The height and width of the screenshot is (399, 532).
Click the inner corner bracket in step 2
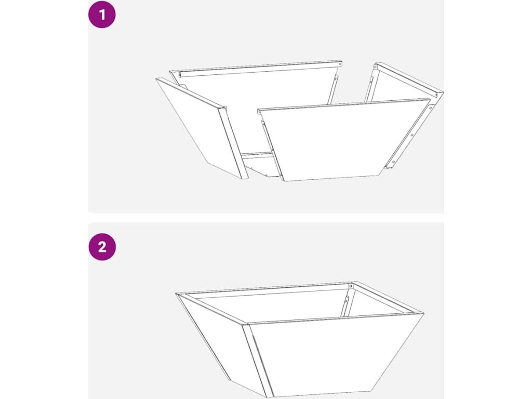point(347,301)
